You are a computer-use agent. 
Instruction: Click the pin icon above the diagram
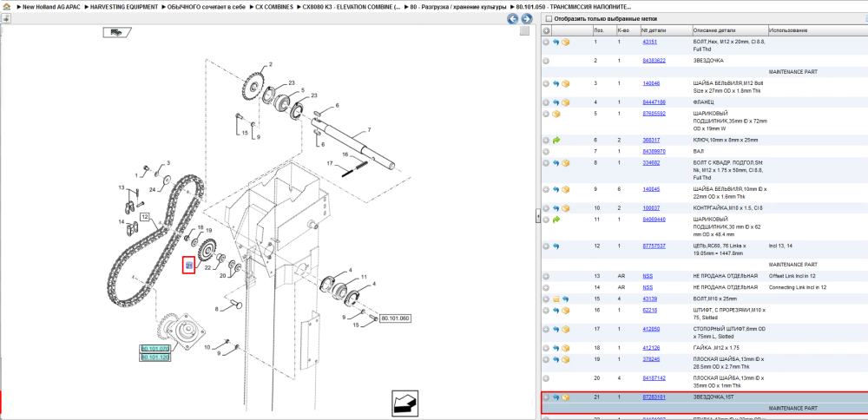point(6,18)
